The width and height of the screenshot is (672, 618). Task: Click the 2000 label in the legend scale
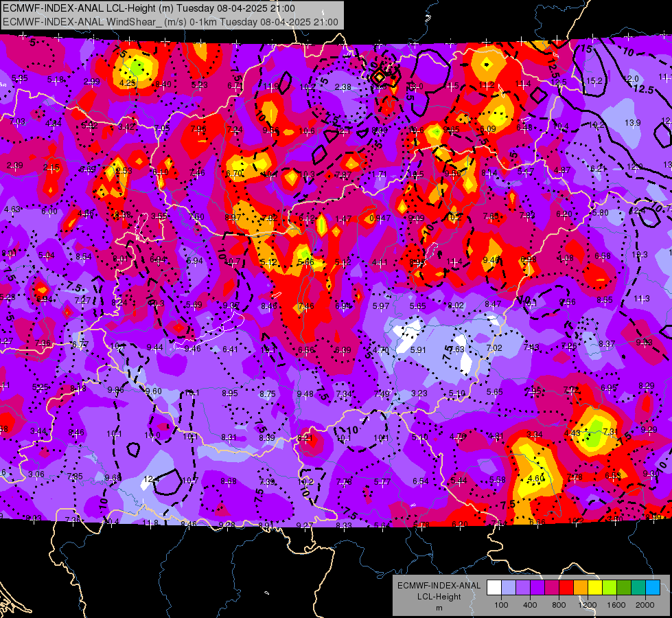645,605
